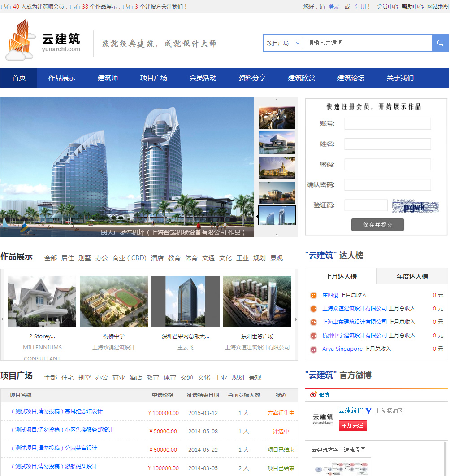
Task: Open 关于我们 navigation item
Action: point(400,78)
